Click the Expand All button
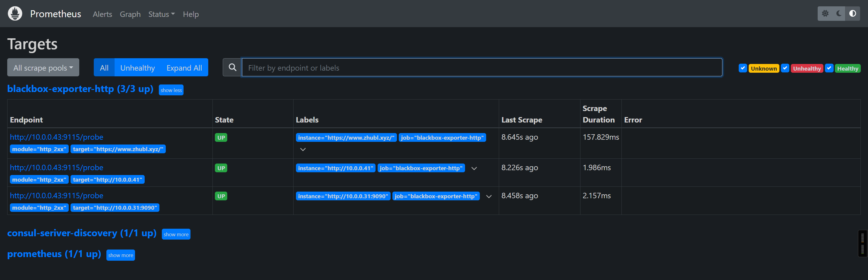 tap(184, 68)
